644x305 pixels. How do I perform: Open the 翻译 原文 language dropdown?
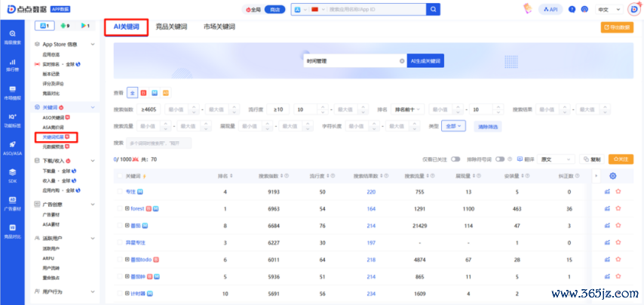(x=557, y=159)
